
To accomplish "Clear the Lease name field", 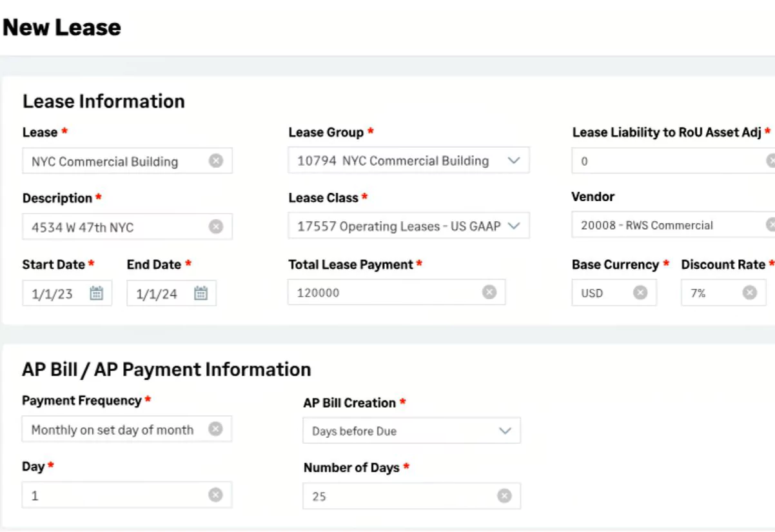I will 216,161.
